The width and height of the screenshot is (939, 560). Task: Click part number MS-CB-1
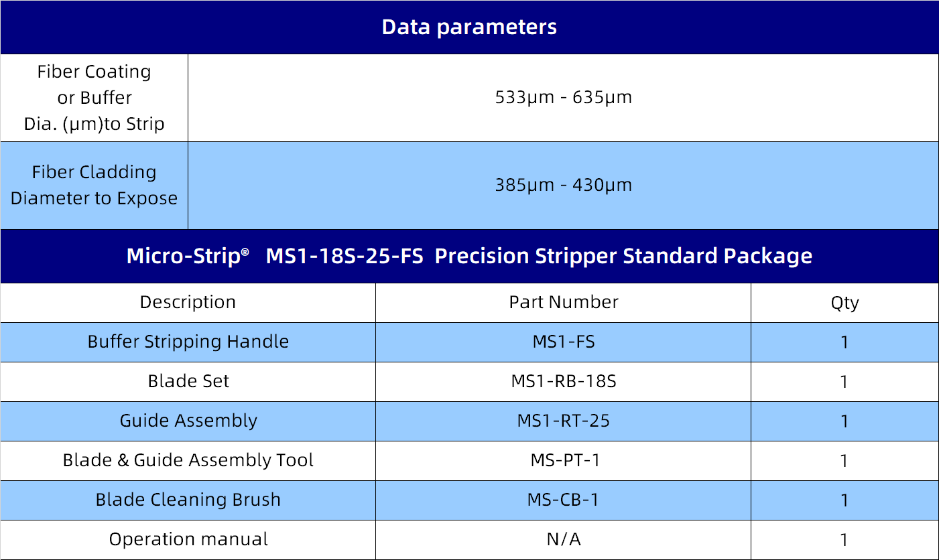pos(563,500)
